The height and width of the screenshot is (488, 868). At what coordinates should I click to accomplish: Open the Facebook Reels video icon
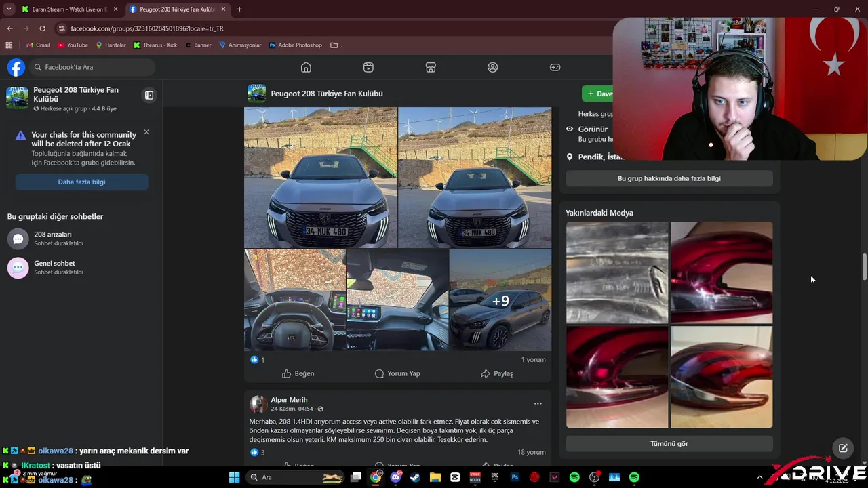point(368,67)
